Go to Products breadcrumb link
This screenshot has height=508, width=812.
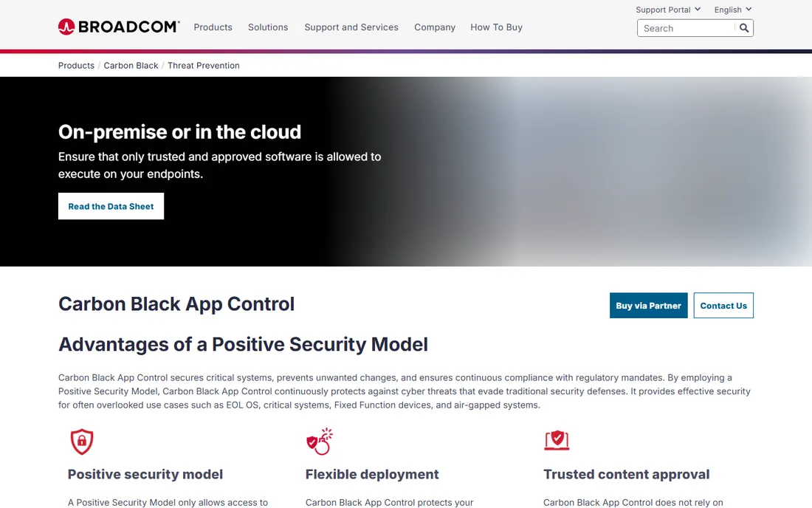76,66
